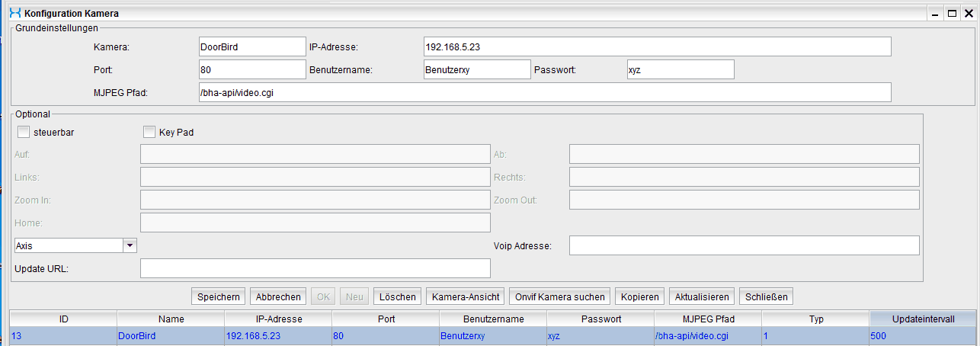
Task: Click into the MJPEG Pfad field
Action: (x=543, y=92)
